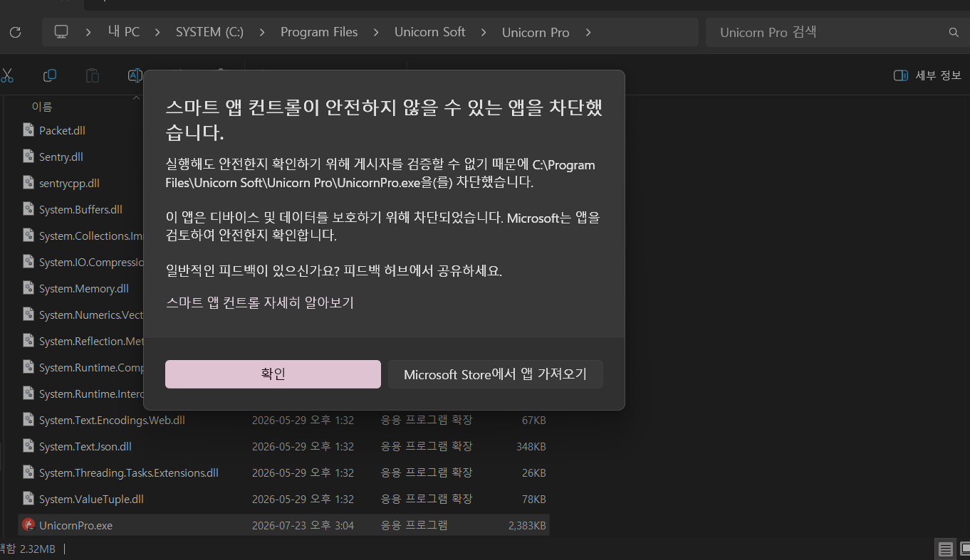Select the System.Runtime.Interop file icon
Viewport: 970px width, 560px height.
coord(28,393)
